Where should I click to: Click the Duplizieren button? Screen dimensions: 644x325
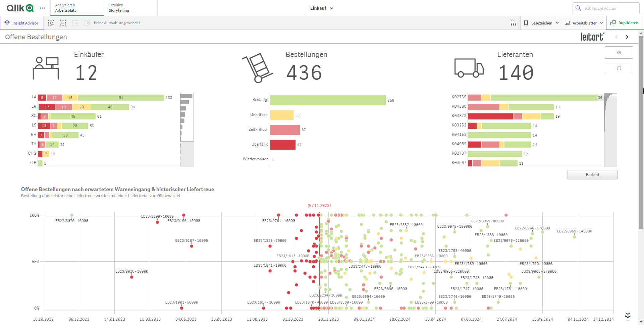point(625,23)
